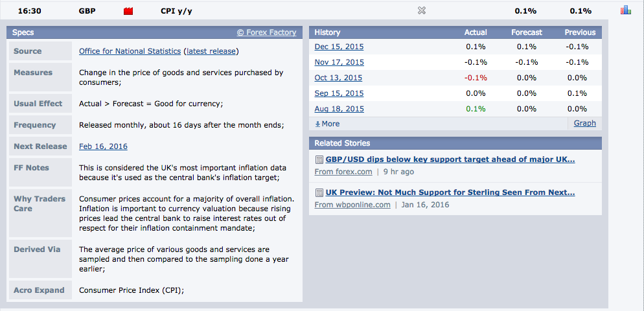Open Office for National Statistics source link
This screenshot has width=644, height=311.
tap(130, 51)
